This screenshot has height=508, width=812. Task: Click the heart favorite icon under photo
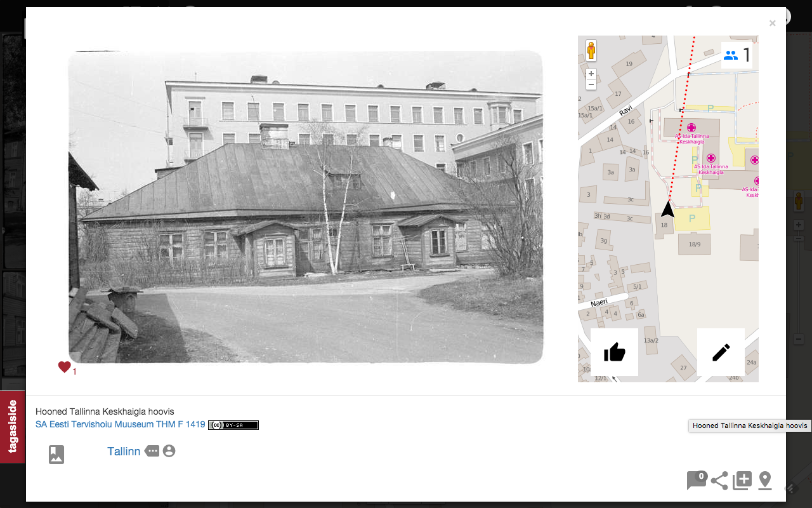[x=64, y=367]
